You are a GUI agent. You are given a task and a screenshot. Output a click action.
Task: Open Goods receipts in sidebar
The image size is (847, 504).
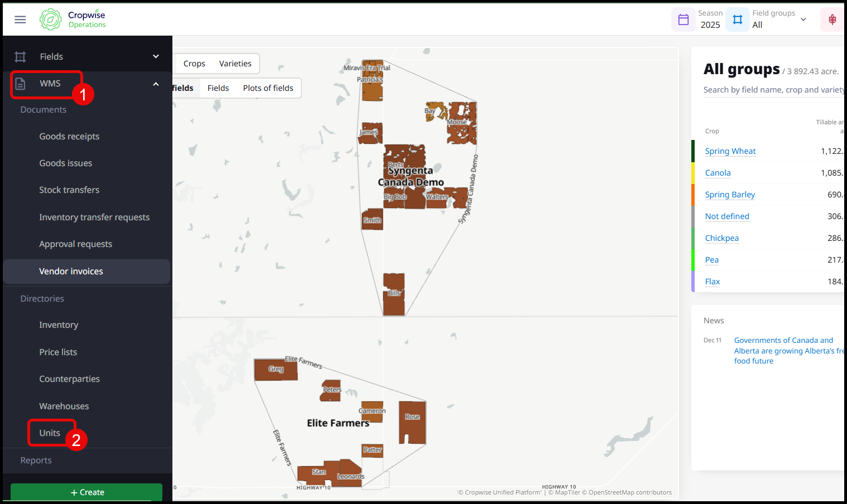[69, 137]
